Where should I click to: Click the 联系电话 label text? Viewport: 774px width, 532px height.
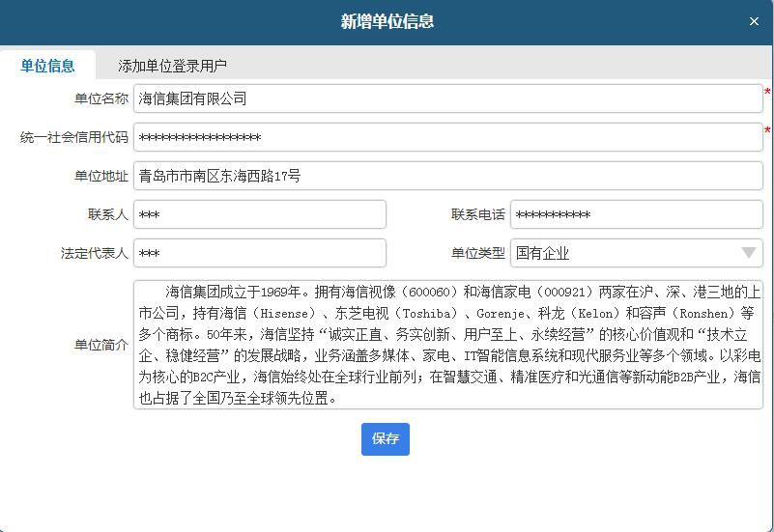477,214
